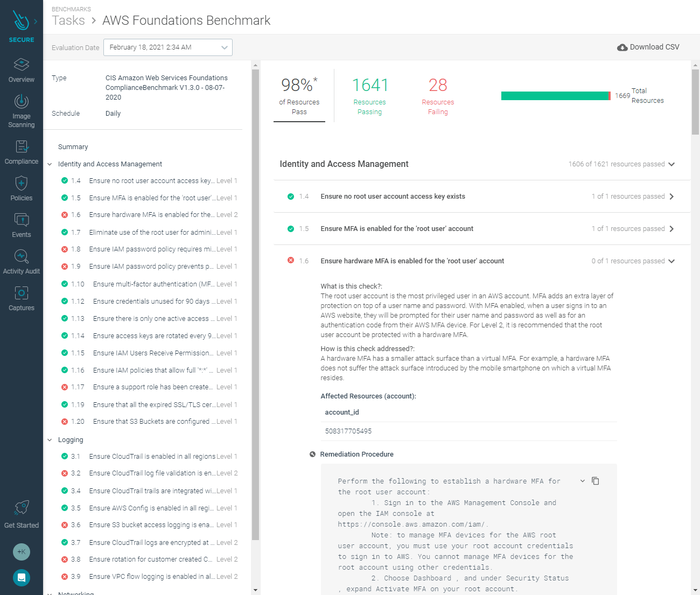Select check 1.16 IAM policies that allow full
The image size is (700, 595).
click(149, 370)
